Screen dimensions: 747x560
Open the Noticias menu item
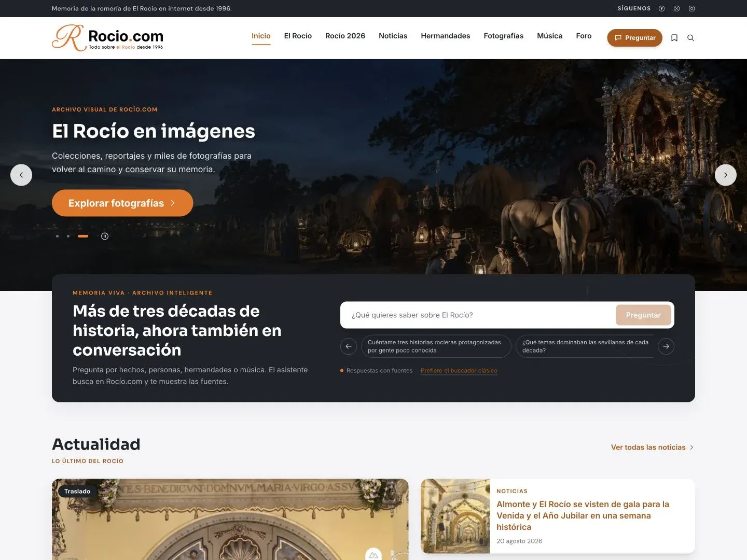pyautogui.click(x=393, y=36)
